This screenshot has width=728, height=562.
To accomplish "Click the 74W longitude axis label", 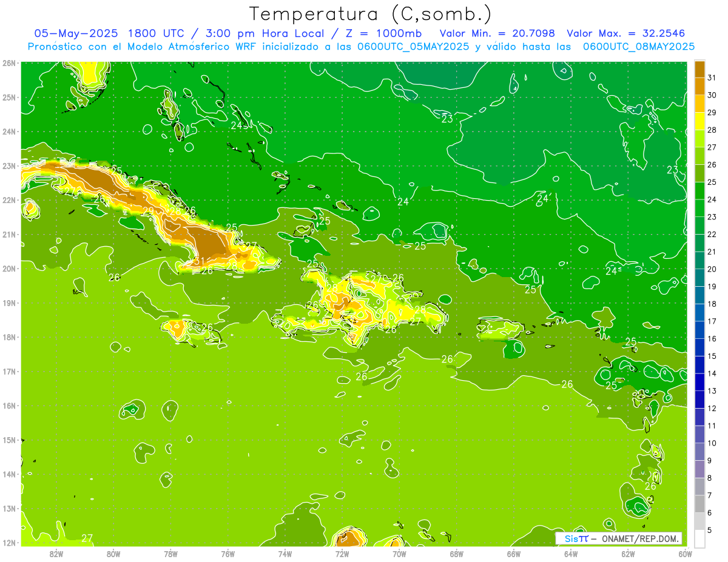I will [285, 554].
